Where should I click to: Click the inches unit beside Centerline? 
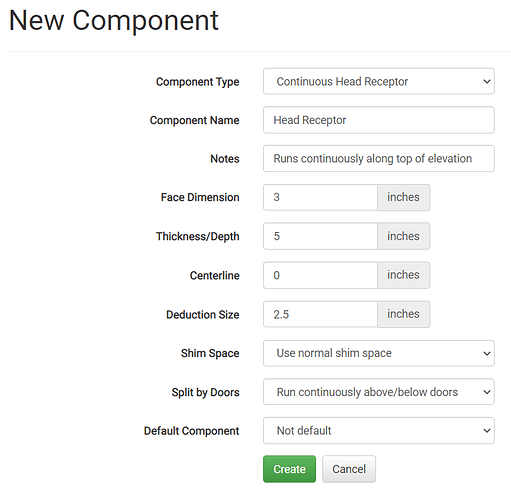click(x=403, y=275)
